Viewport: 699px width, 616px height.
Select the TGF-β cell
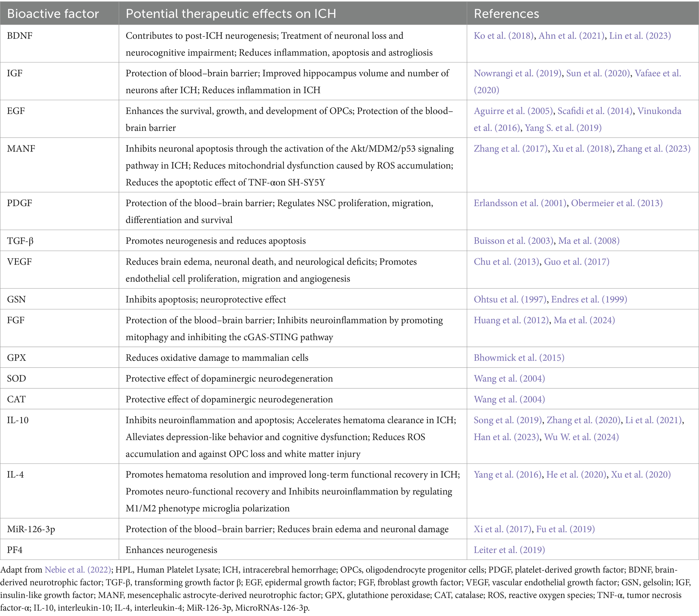(60, 240)
